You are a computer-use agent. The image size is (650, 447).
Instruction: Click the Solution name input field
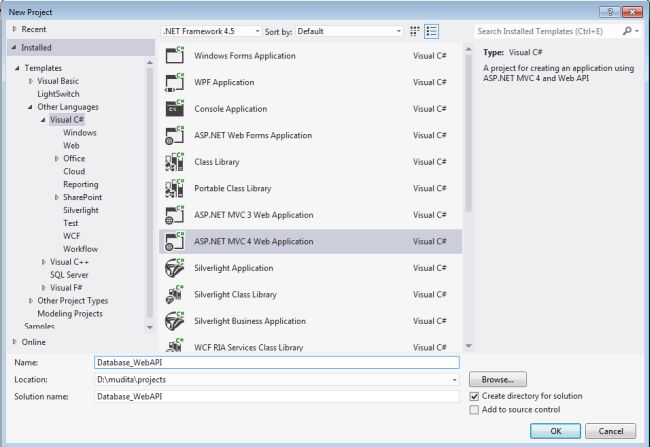coord(276,396)
